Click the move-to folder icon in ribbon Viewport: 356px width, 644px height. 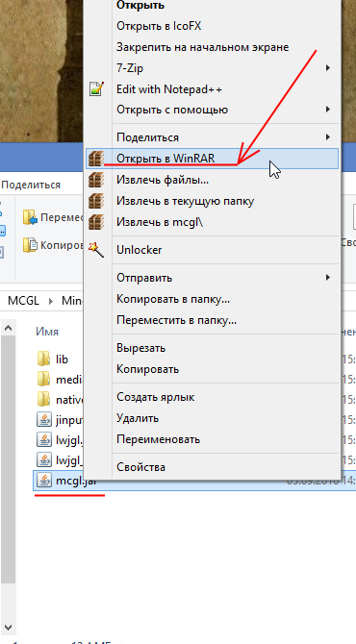pos(31,217)
